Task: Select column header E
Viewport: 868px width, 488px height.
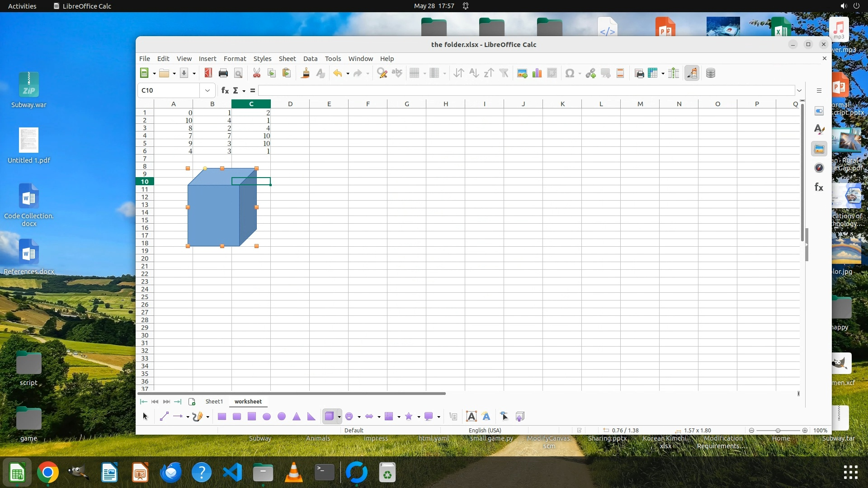Action: click(x=329, y=104)
